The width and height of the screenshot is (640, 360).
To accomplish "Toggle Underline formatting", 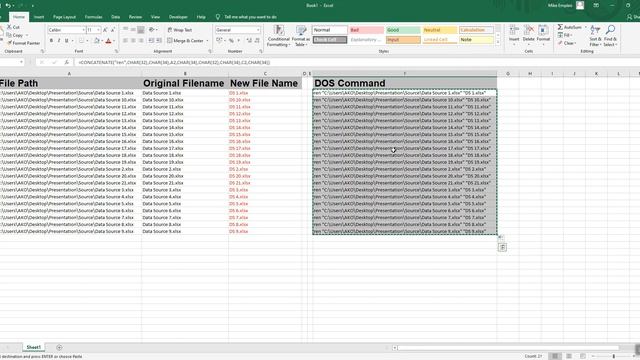I will (x=67, y=41).
